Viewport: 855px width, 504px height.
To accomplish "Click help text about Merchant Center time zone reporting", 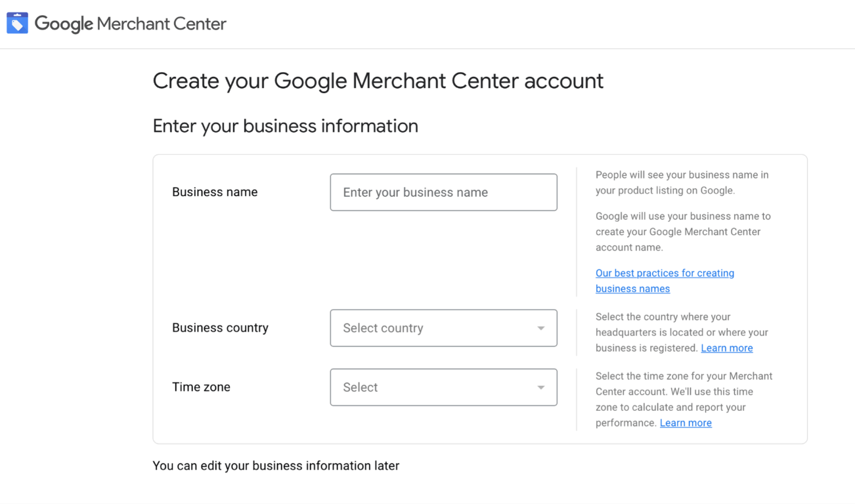I will click(683, 392).
